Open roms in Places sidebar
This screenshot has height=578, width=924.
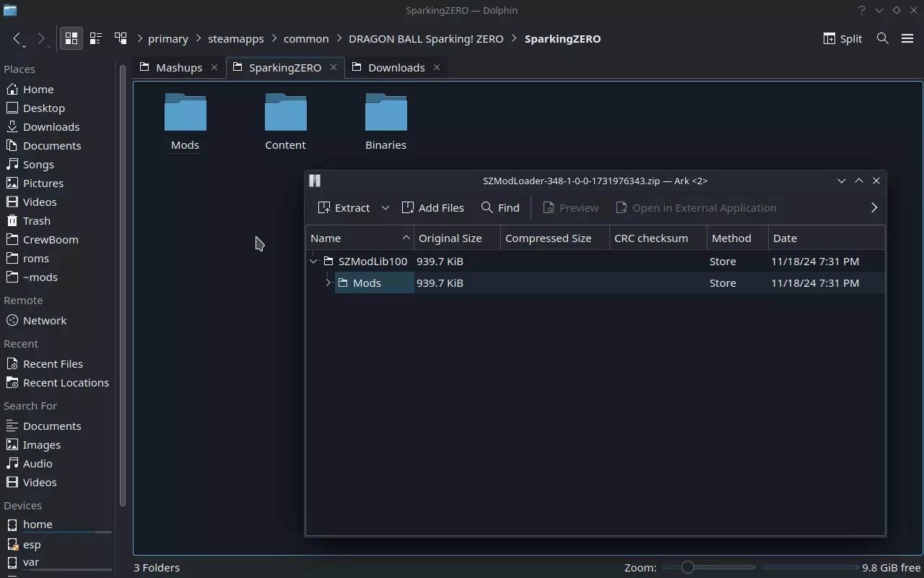(x=58, y=258)
